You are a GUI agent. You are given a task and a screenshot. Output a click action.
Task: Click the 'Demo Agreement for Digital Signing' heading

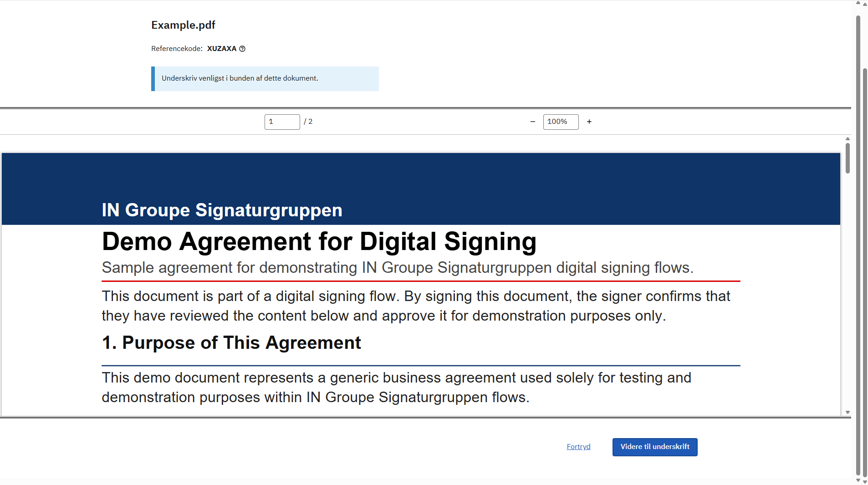[x=319, y=241]
